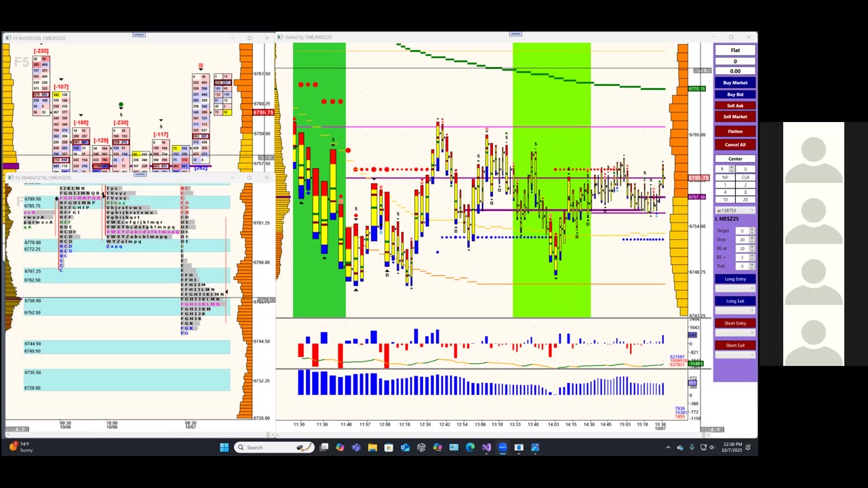This screenshot has width=868, height=488.
Task: Open Microsoft Edge from the taskbar
Action: pos(470,447)
